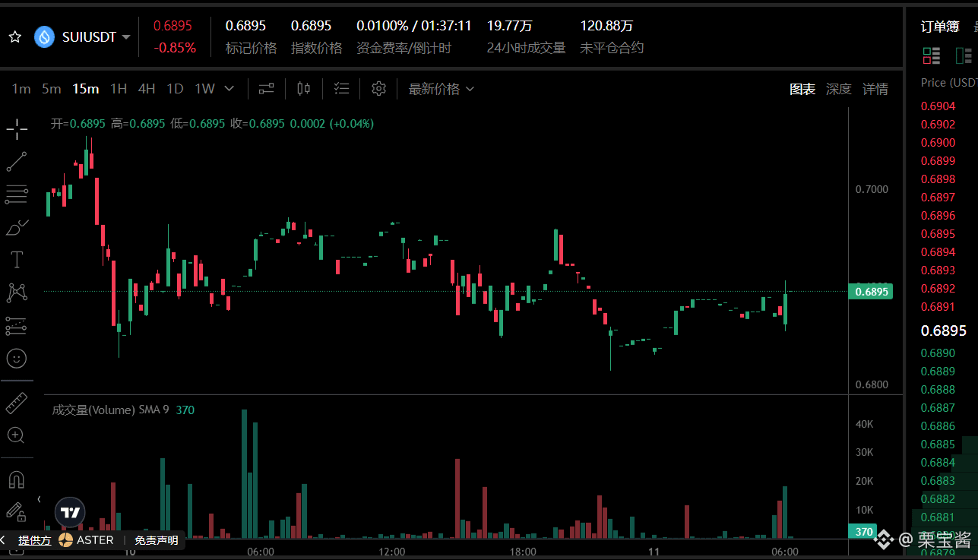The image size is (978, 560).
Task: Switch chart to 1m timeframe
Action: (x=21, y=89)
